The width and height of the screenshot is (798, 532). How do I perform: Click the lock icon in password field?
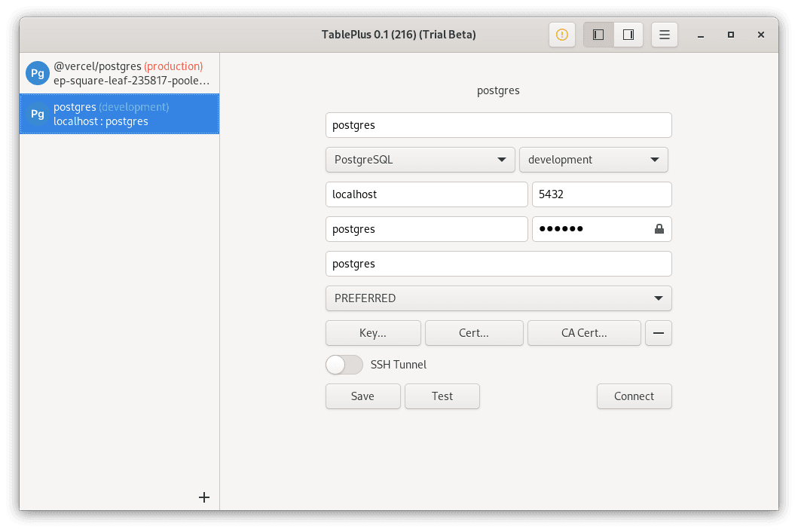tap(659, 229)
